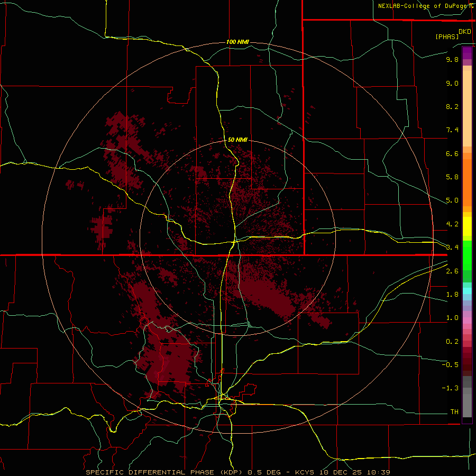
Task: Click the -1.3 scale value
Action: [x=450, y=388]
